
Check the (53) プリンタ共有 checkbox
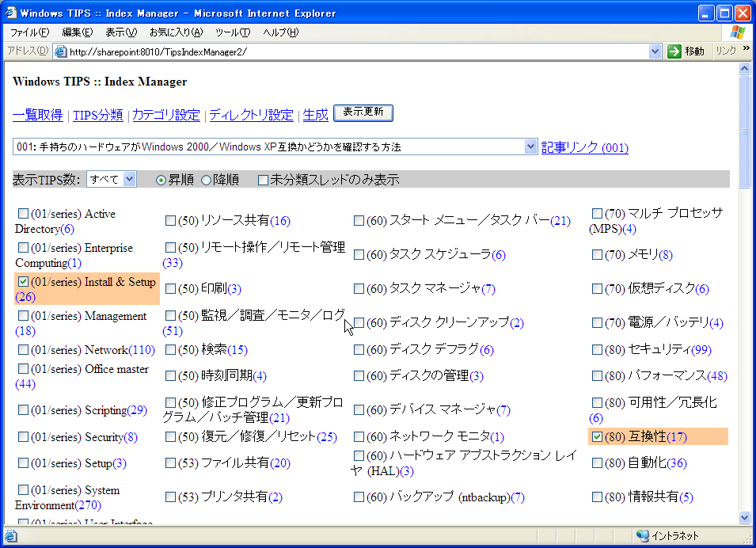(170, 497)
